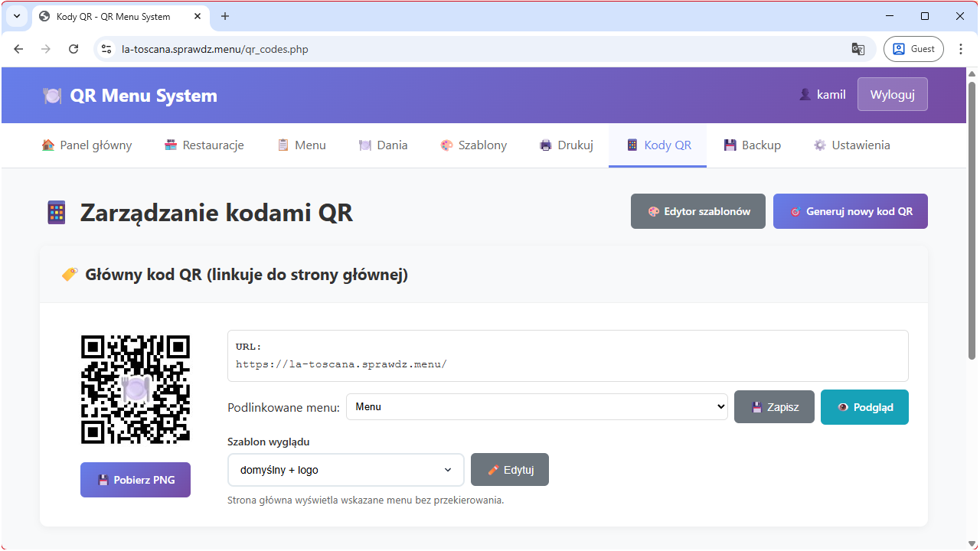Image resolution: width=980 pixels, height=551 pixels.
Task: Click the QR grid icon next to page title
Action: coord(56,211)
